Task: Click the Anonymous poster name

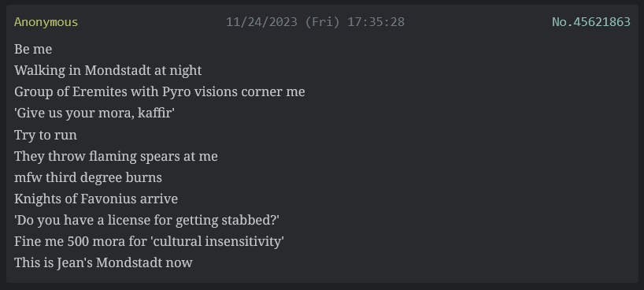Action: 46,22
